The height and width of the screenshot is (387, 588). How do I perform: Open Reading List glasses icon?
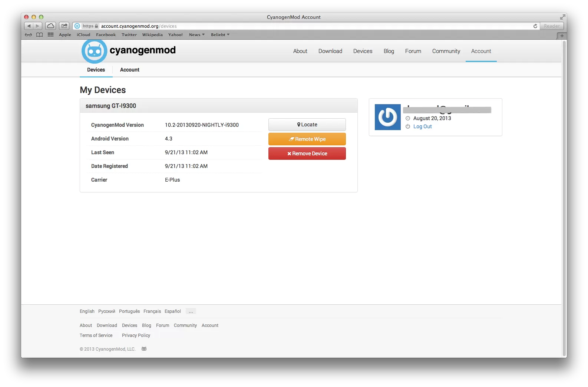(x=28, y=35)
